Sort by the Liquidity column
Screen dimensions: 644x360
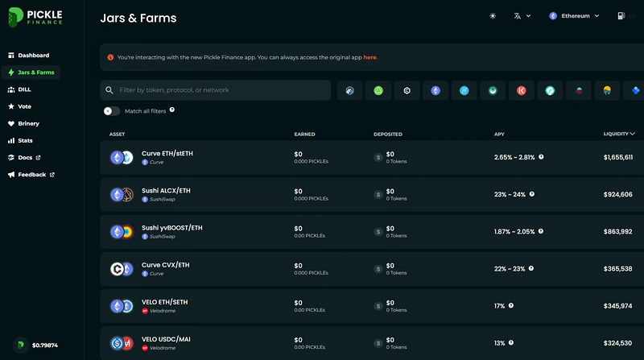coord(619,134)
